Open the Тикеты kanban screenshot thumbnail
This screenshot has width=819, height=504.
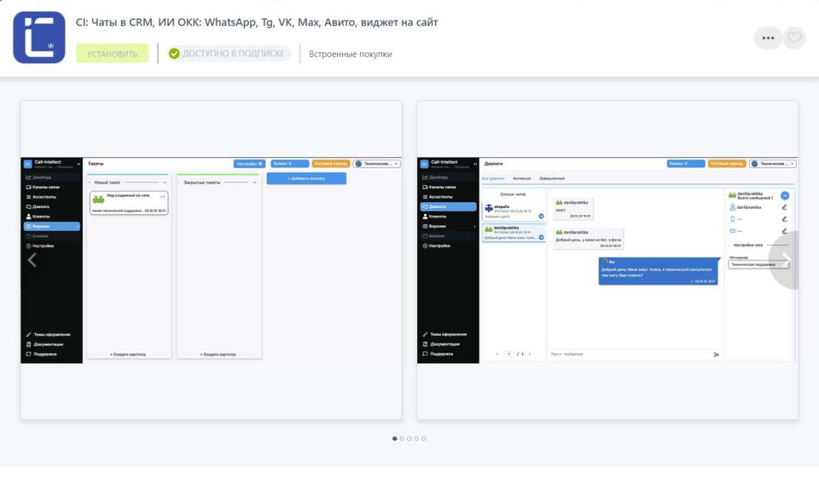(x=211, y=260)
